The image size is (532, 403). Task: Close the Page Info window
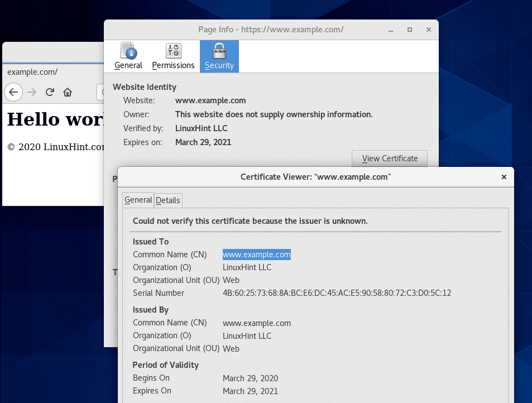click(x=427, y=30)
